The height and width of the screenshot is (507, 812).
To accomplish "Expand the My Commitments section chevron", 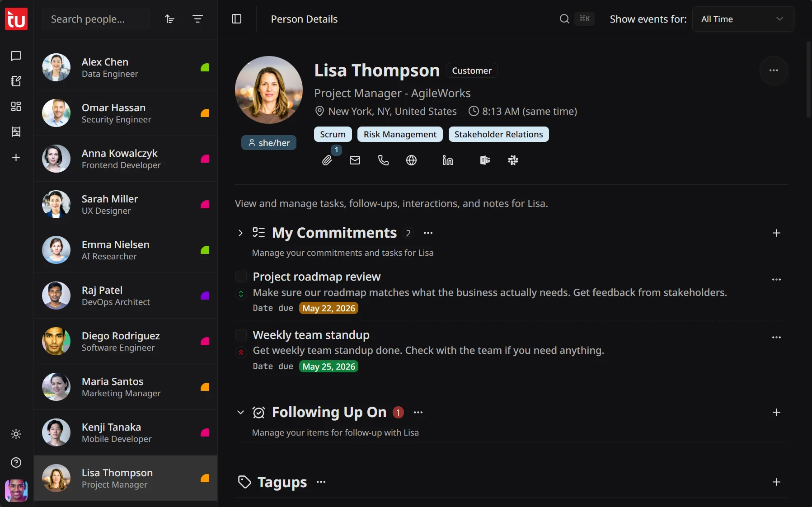I will (240, 233).
